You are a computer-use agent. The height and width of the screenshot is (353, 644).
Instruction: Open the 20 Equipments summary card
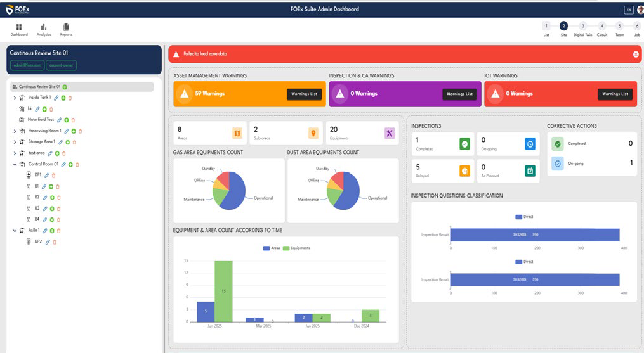362,133
